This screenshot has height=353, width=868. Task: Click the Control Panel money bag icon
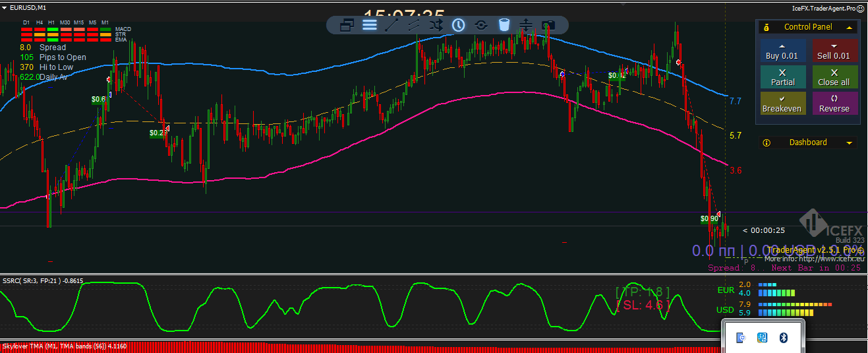point(767,27)
